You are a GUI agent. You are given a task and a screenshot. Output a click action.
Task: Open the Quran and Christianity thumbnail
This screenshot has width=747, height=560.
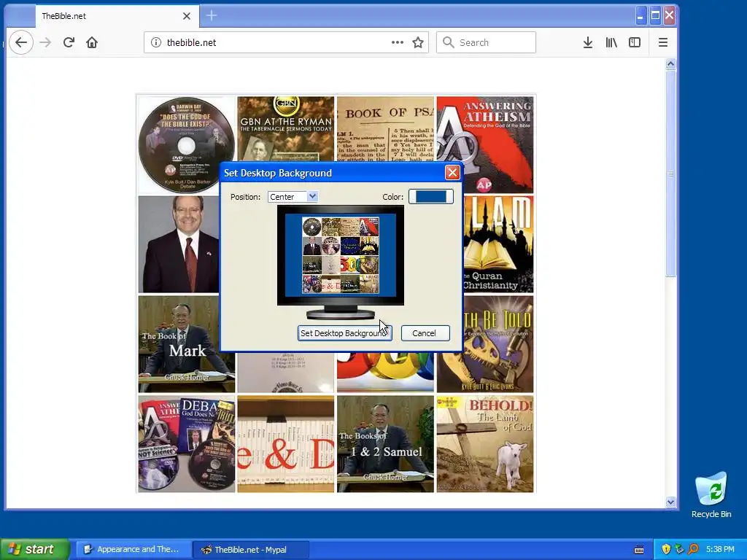point(498,244)
